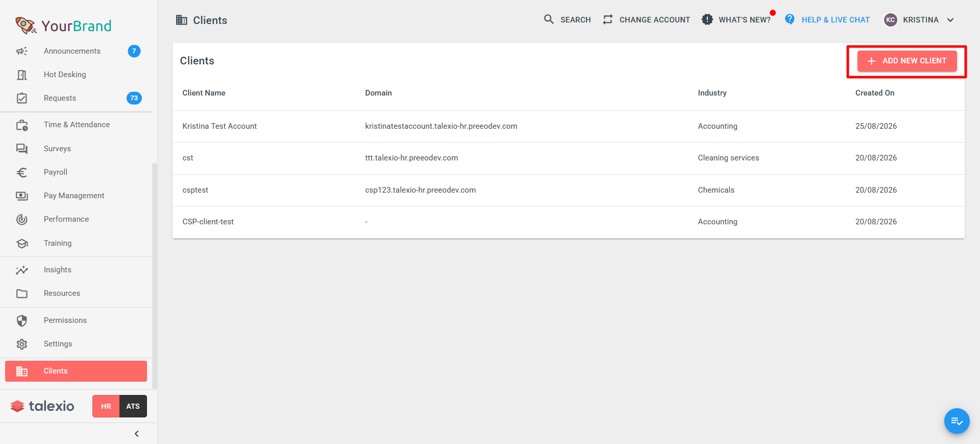The image size is (980, 444).
Task: Click domain kristinatestaccount.talexio-hr.preeodev.com
Action: (441, 126)
